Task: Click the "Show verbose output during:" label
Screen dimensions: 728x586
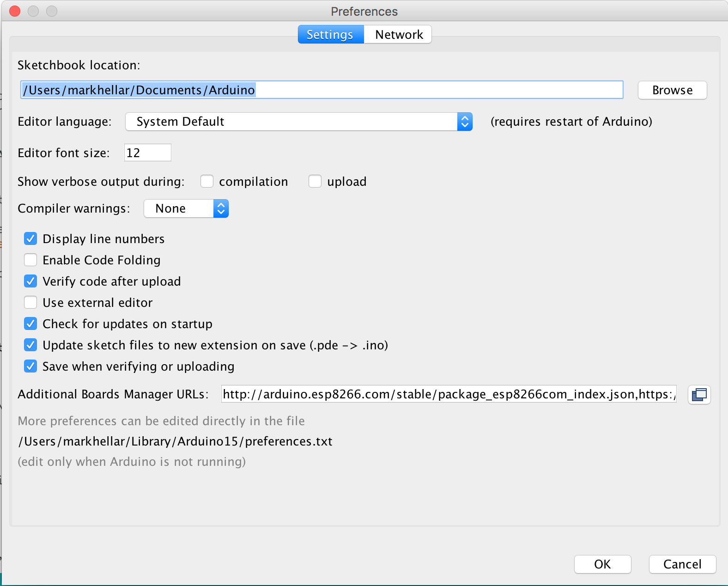Action: (x=101, y=182)
